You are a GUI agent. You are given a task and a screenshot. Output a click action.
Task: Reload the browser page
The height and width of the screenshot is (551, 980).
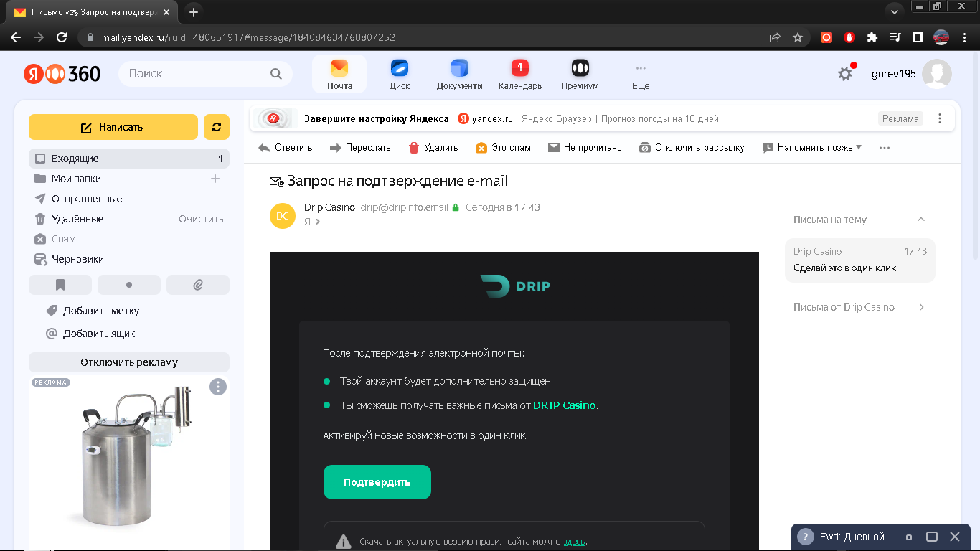point(62,37)
